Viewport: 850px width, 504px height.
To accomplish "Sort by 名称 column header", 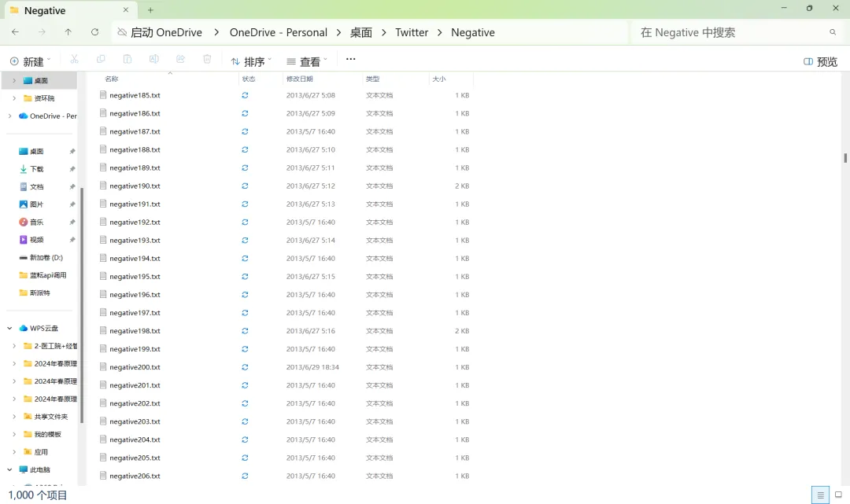I will click(112, 79).
